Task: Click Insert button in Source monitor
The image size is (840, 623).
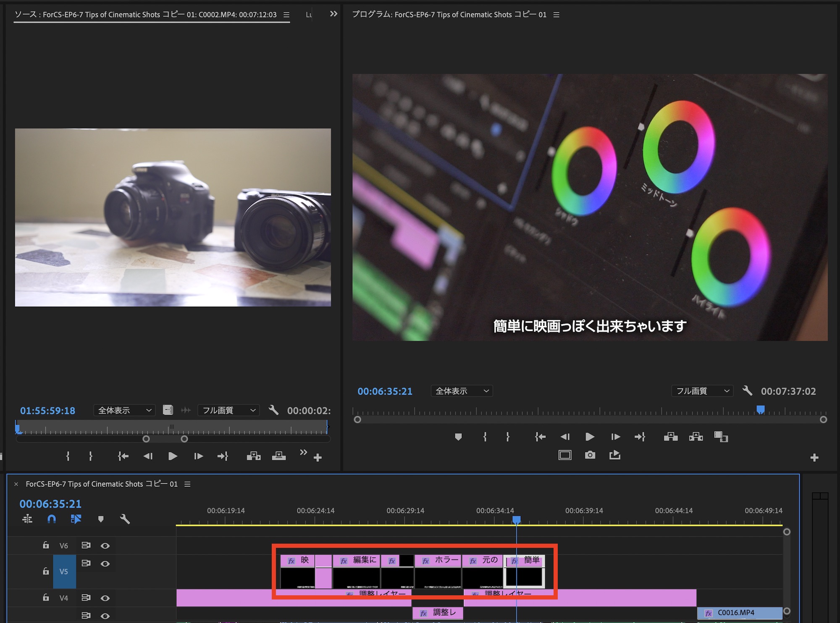Action: 253,456
